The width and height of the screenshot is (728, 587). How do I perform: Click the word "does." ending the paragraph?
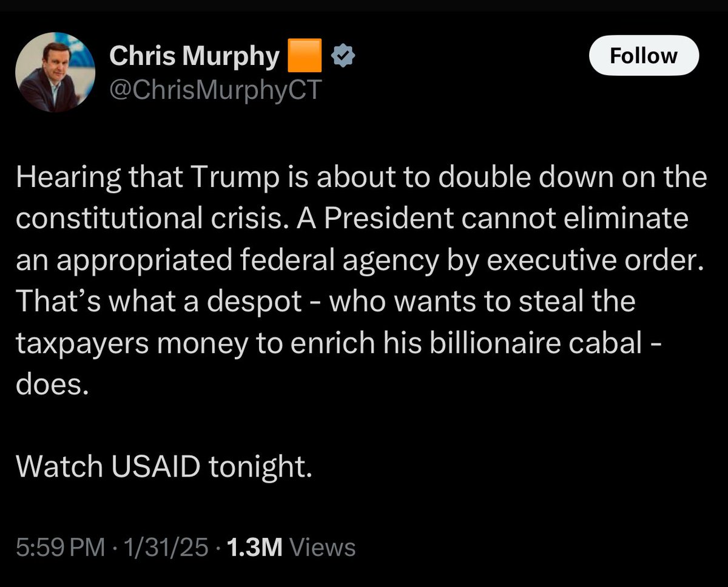[x=52, y=384]
